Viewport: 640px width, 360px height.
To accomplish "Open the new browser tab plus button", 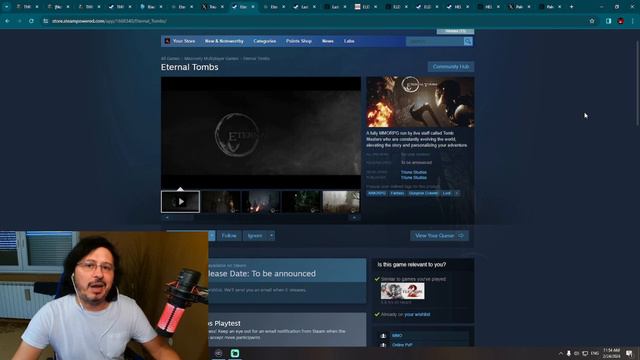I will [x=571, y=7].
